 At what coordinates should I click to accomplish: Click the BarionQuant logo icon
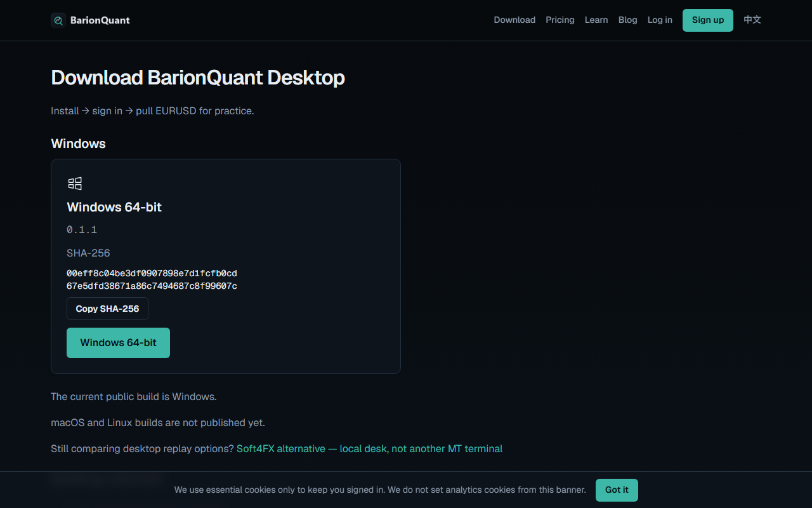(x=58, y=20)
